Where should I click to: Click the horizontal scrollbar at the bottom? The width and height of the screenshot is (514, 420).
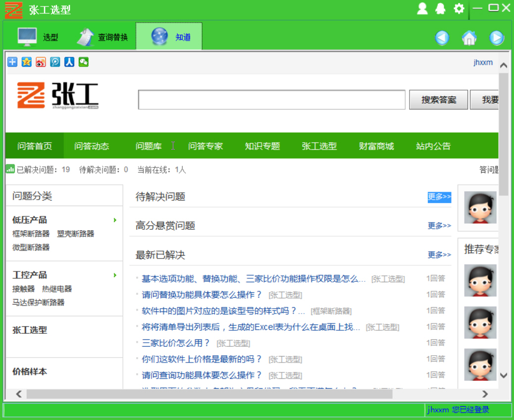208,394
